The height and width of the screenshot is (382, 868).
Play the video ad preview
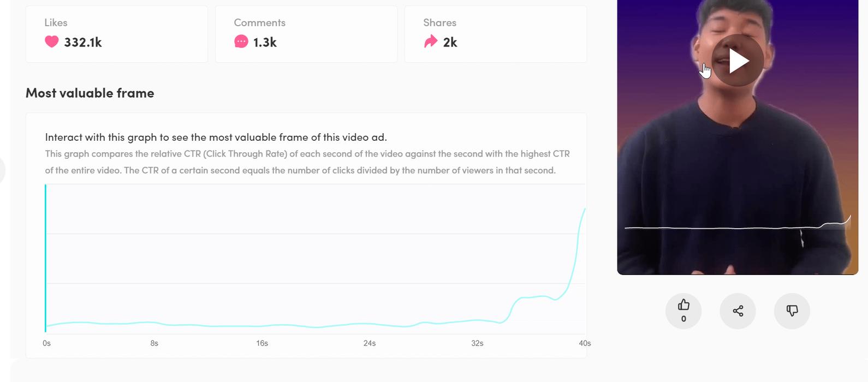(x=738, y=61)
